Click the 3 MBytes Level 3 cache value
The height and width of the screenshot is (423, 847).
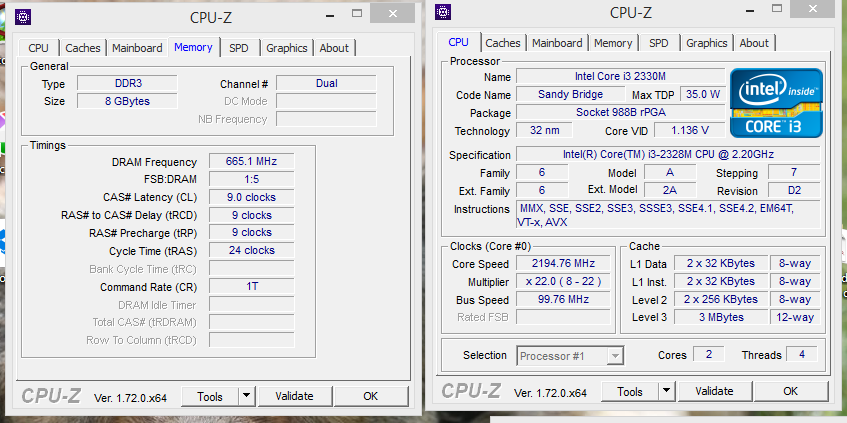721,317
